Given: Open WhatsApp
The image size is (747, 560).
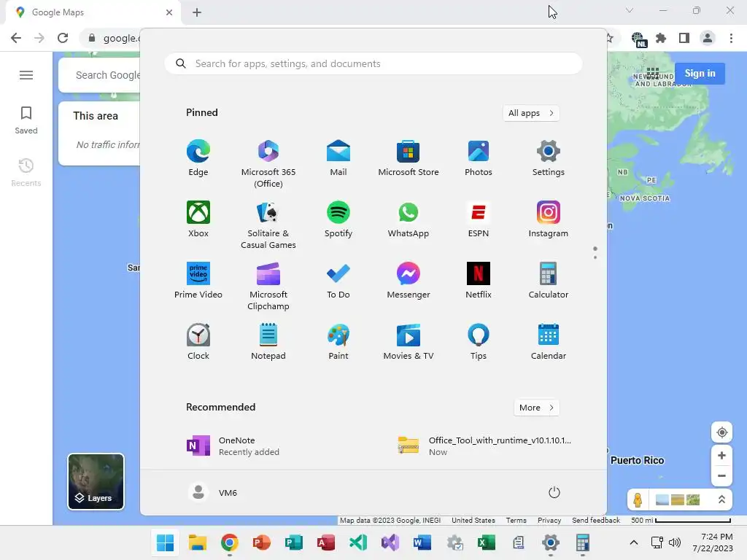Looking at the screenshot, I should [x=409, y=219].
